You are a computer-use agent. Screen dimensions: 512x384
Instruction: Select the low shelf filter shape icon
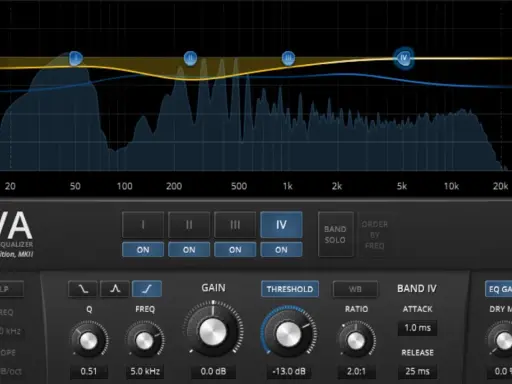point(83,289)
